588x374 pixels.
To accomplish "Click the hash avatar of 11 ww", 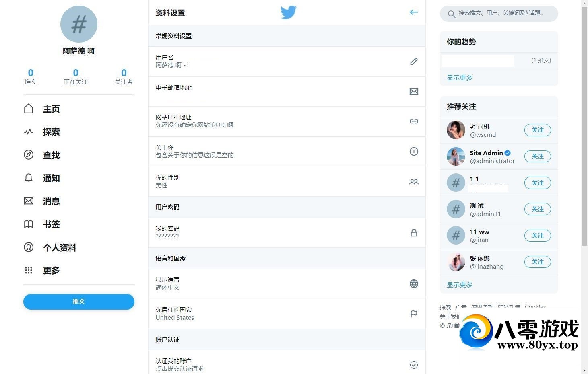I will click(x=456, y=236).
